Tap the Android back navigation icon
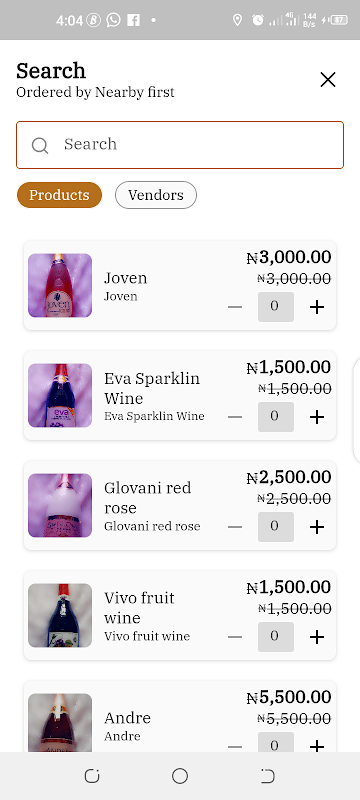The width and height of the screenshot is (360, 800). click(x=268, y=776)
